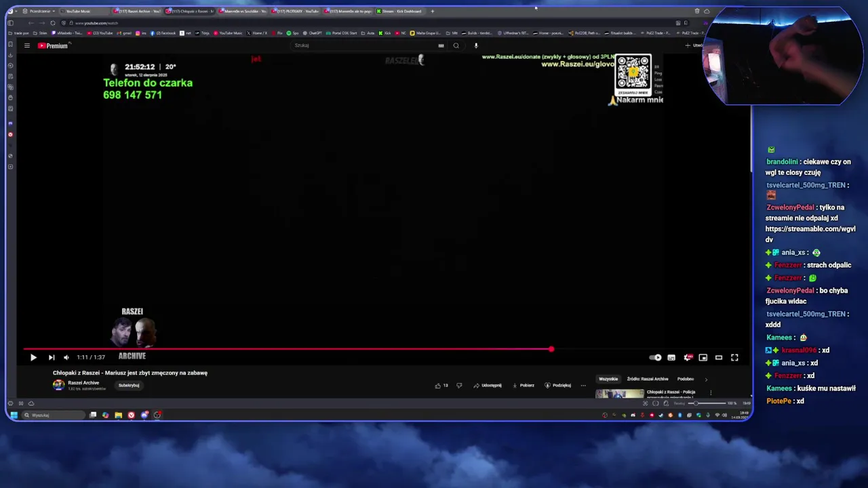Open the Facebook bookmark
868x488 pixels.
coord(163,33)
